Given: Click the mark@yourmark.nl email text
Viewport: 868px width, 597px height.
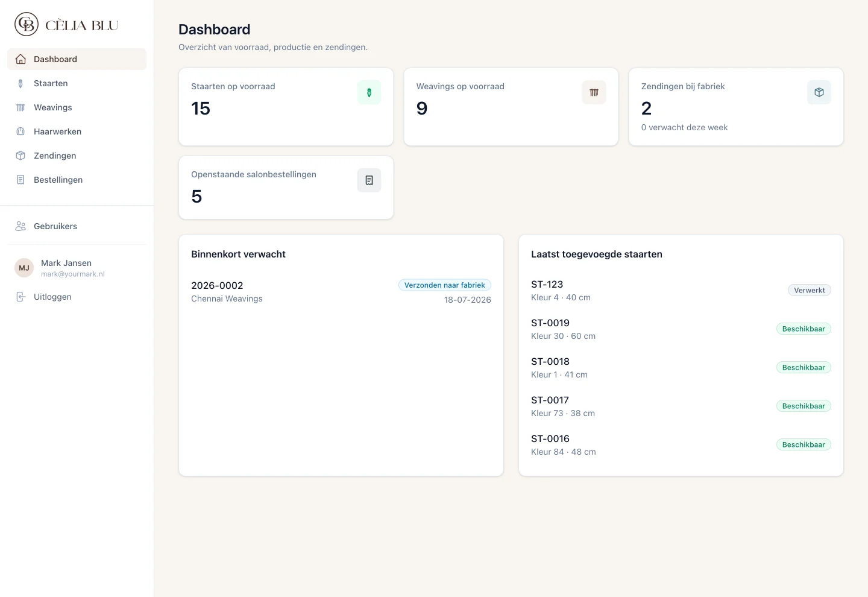Looking at the screenshot, I should tap(73, 274).
